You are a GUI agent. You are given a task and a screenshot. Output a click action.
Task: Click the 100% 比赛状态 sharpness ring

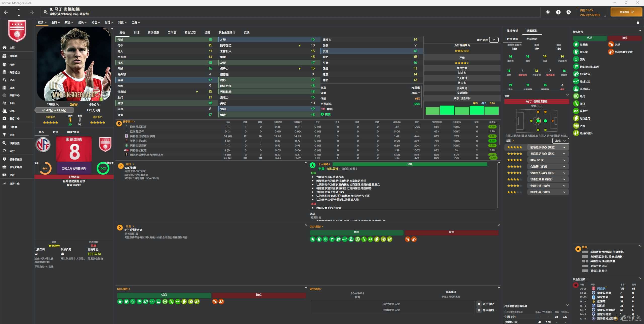coord(103,169)
